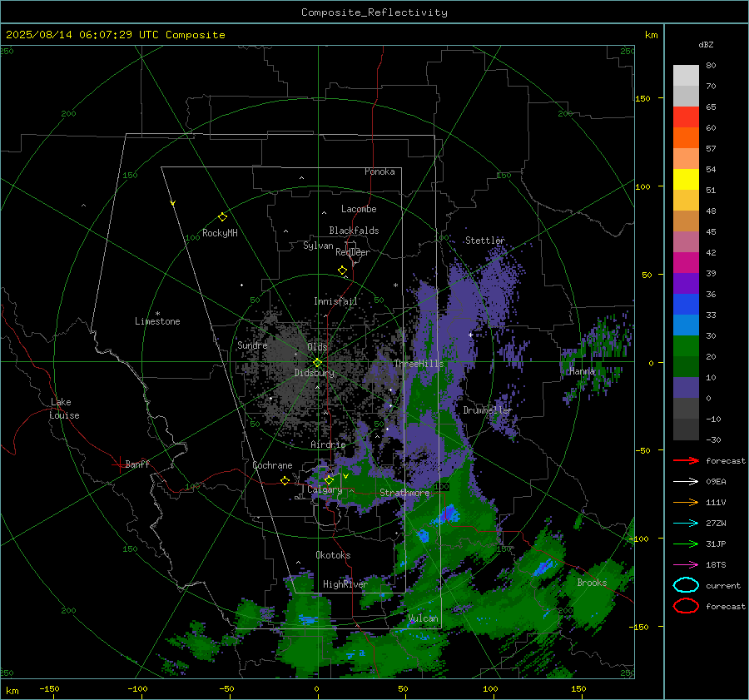Click the green 20 dBZ legend swatch

686,345
